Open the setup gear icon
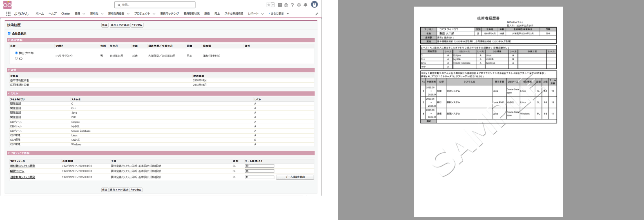 299,5
